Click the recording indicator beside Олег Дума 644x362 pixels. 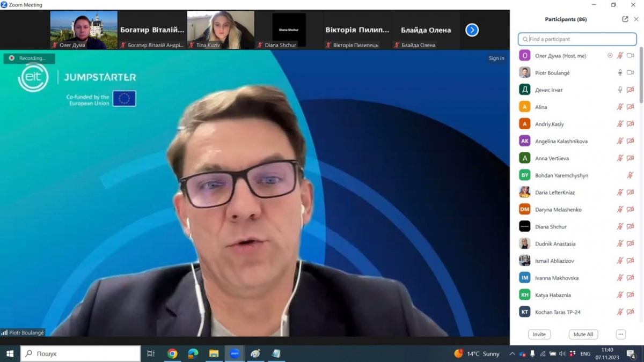610,56
